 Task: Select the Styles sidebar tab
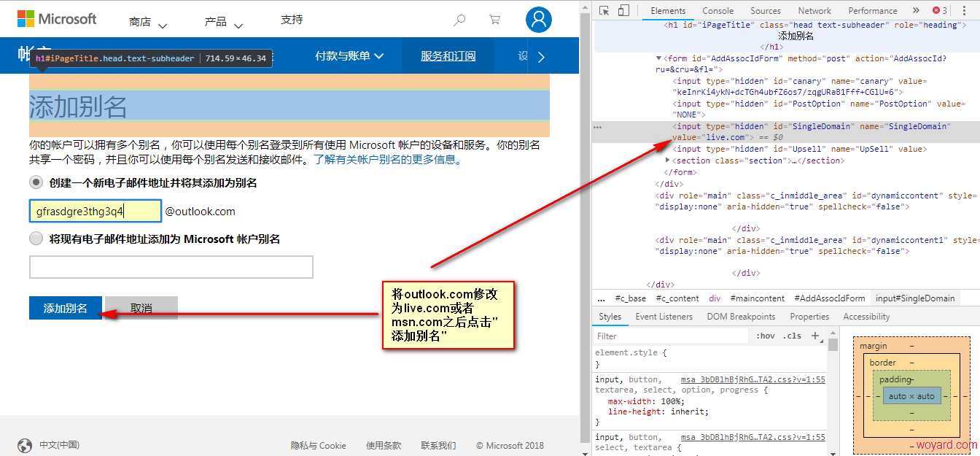610,317
